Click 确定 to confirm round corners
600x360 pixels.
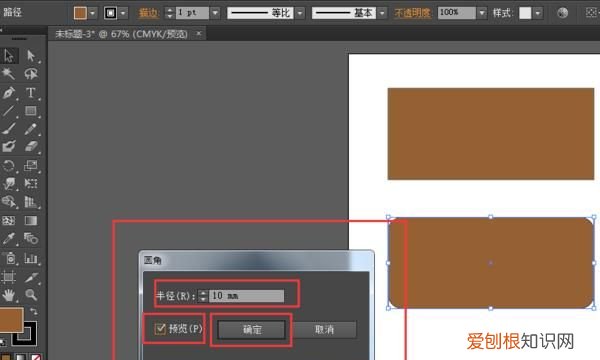click(x=252, y=329)
